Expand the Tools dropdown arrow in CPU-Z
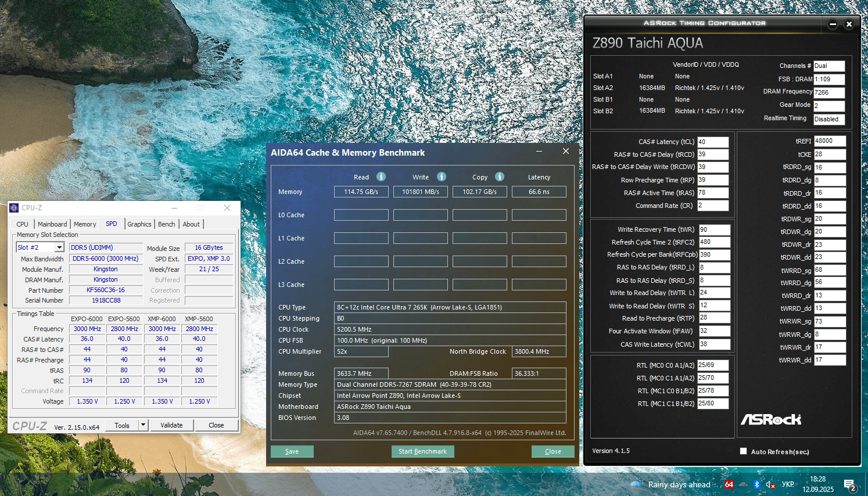 (x=143, y=425)
